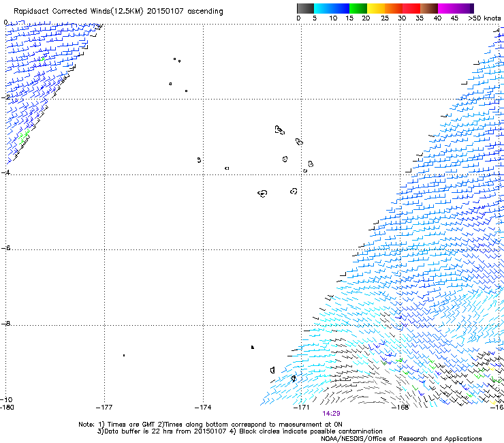The width and height of the screenshot is (504, 443).
Task: Click the '-177' longitude axis label
Action: pyautogui.click(x=104, y=408)
